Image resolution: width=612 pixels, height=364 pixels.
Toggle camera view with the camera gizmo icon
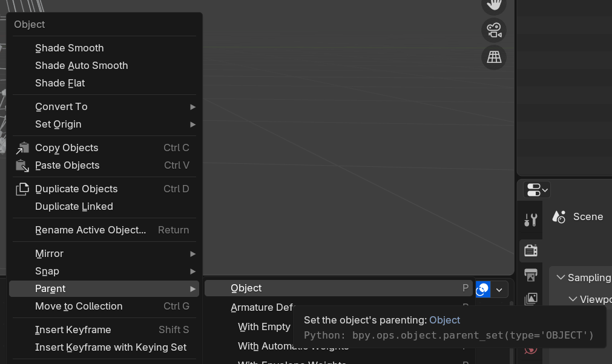point(493,30)
